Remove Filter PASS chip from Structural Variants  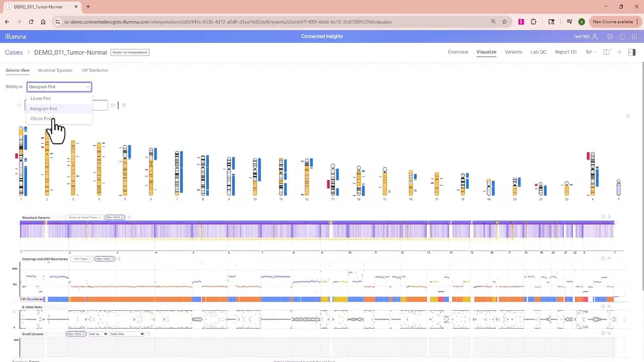point(122,217)
